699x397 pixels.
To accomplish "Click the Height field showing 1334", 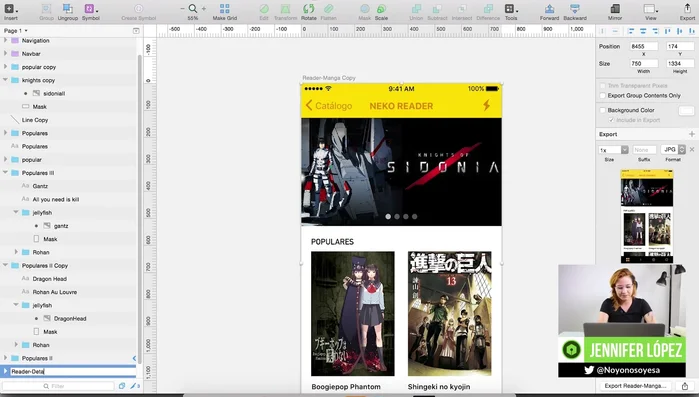I will (x=680, y=64).
